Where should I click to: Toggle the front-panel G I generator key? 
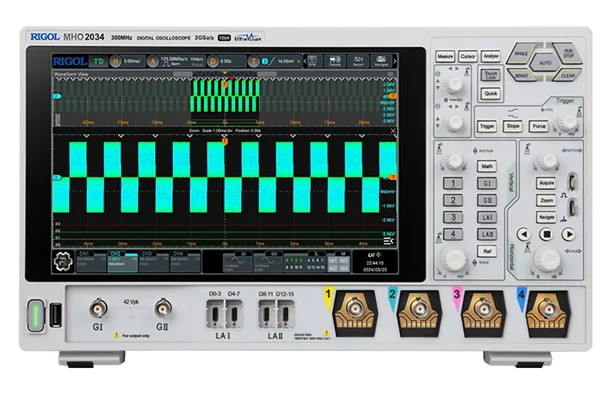tap(487, 183)
